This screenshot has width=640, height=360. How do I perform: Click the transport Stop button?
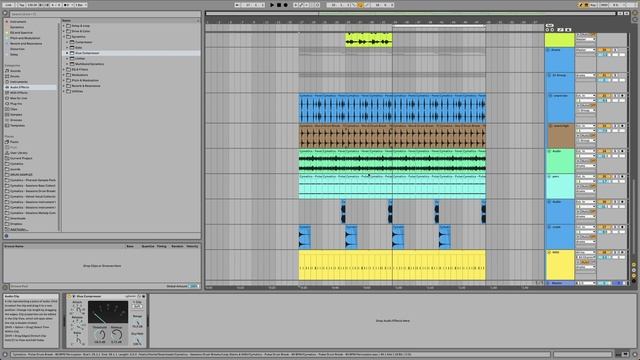(279, 5)
